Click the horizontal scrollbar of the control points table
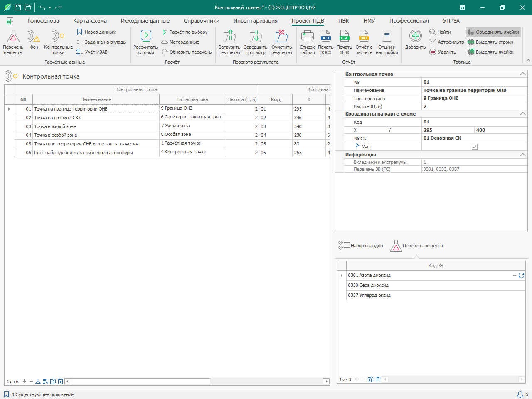 click(x=140, y=381)
